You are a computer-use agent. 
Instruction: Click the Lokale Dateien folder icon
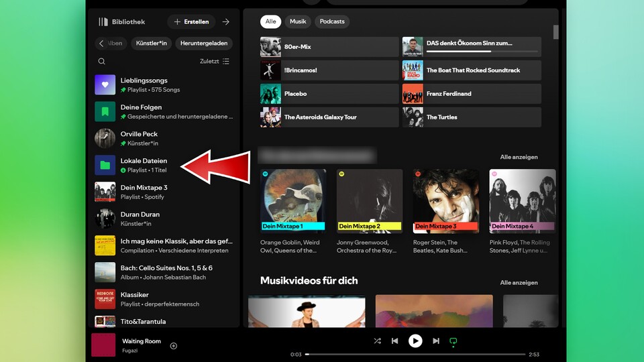[105, 165]
